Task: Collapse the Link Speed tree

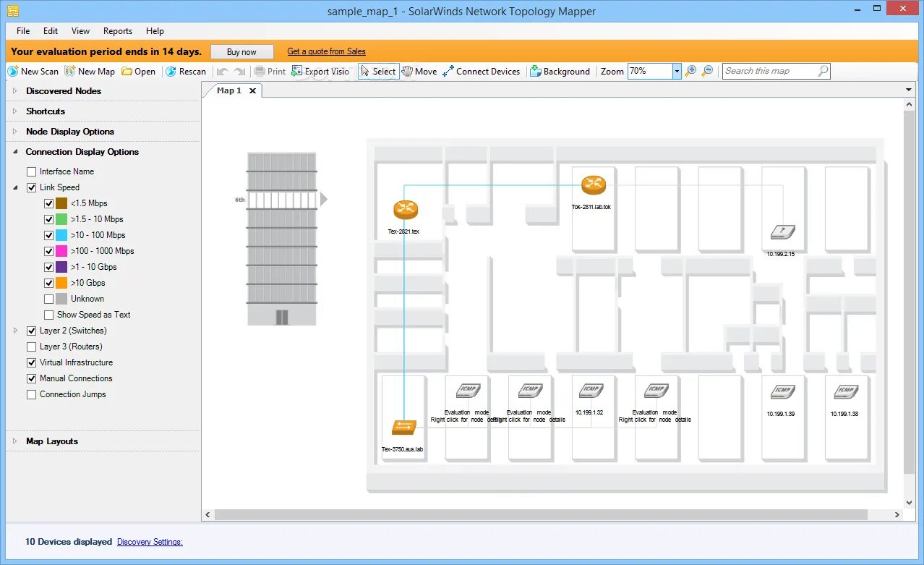Action: 15,187
